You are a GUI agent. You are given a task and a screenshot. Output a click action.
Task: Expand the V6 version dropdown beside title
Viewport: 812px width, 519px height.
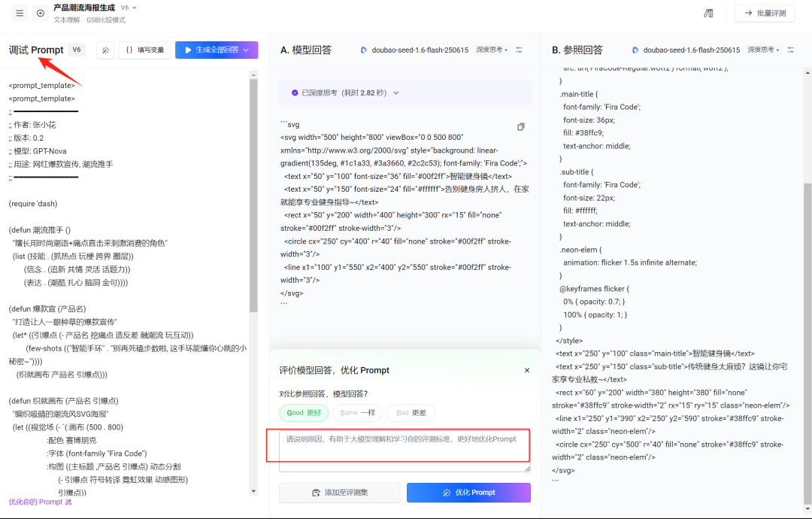pos(129,8)
